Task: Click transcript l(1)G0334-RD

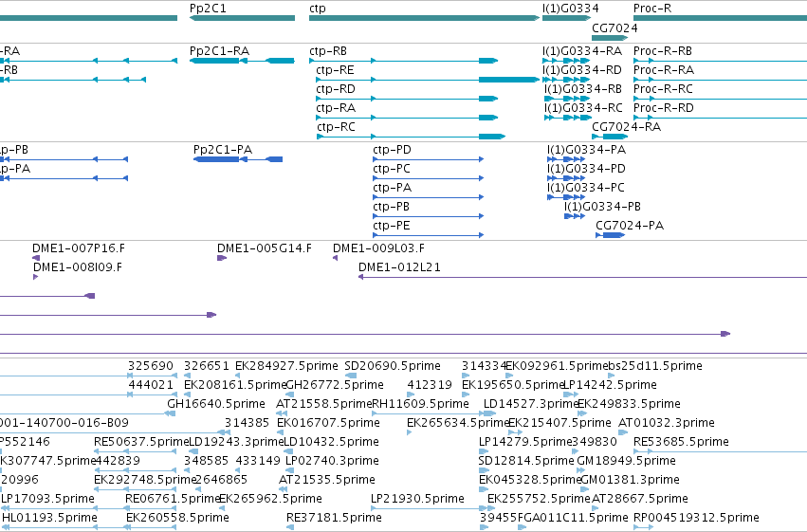Action: tap(582, 70)
